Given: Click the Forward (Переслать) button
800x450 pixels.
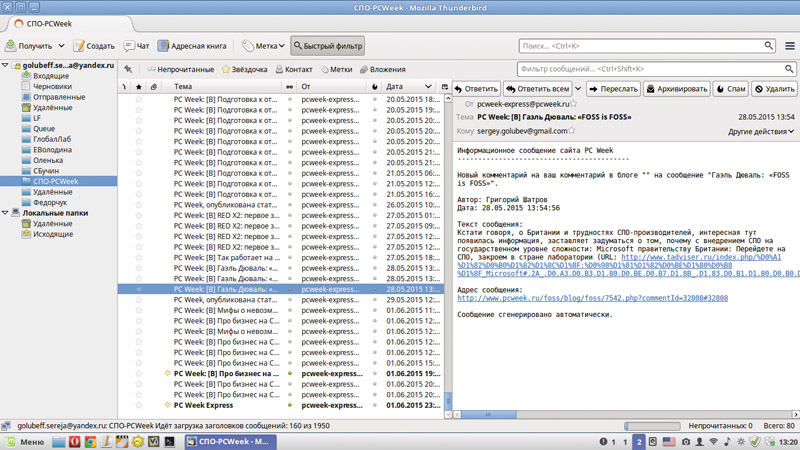Looking at the screenshot, I should (613, 89).
